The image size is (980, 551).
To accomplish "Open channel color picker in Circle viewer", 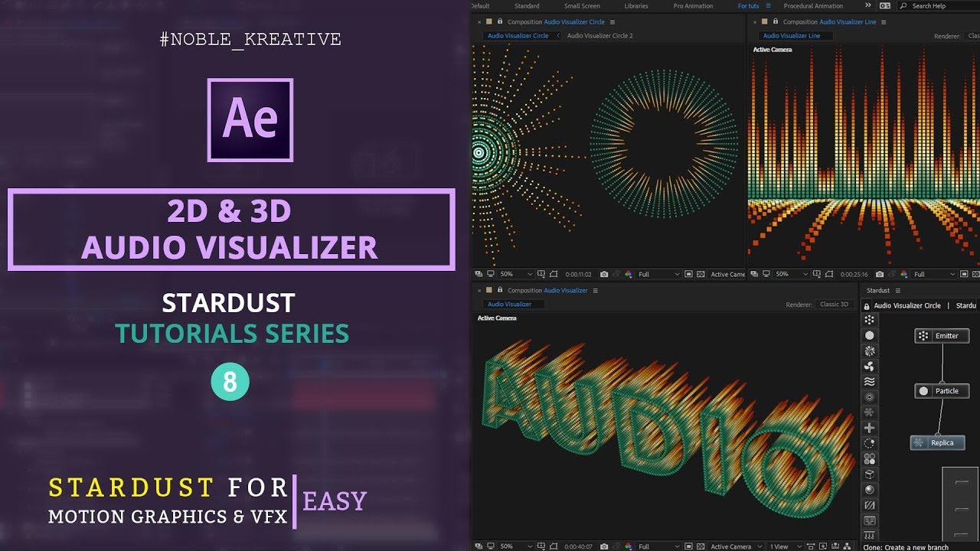I will point(629,274).
